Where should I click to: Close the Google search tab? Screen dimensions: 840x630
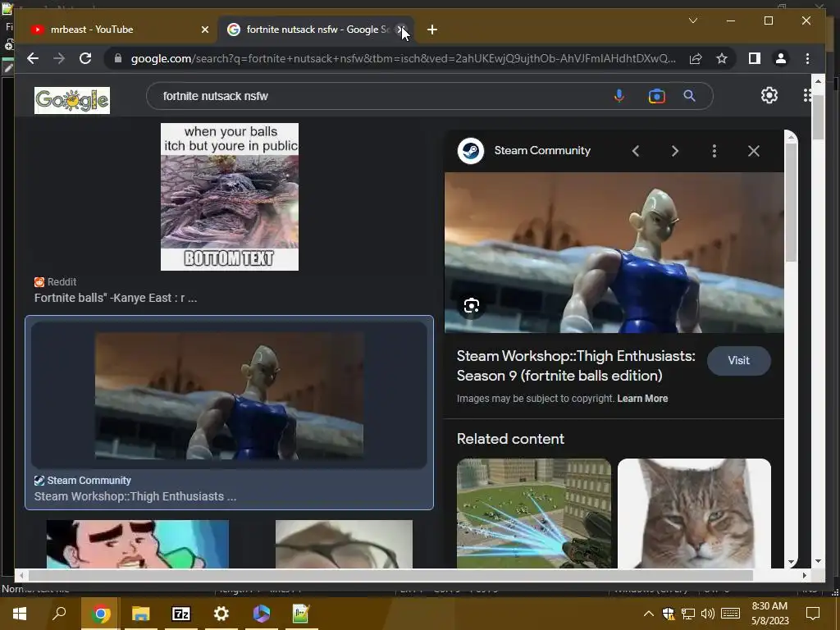point(400,30)
